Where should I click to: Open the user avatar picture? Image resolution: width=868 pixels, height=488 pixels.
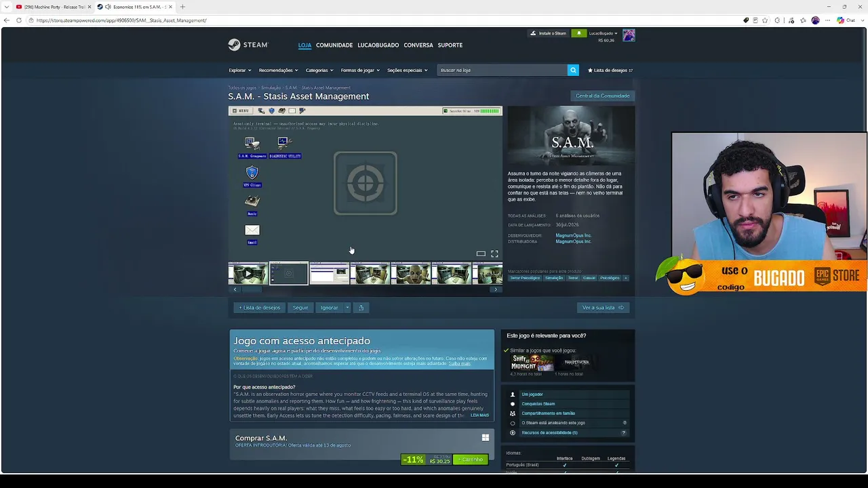tap(629, 36)
